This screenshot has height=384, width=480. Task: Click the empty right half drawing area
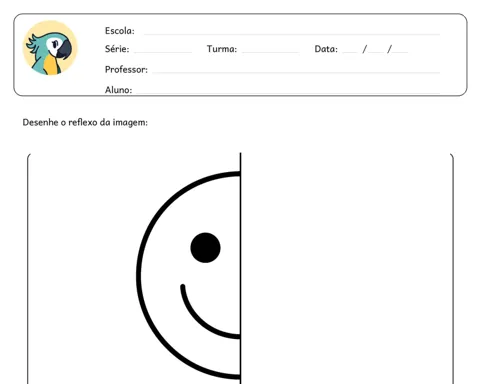pyautogui.click(x=347, y=268)
